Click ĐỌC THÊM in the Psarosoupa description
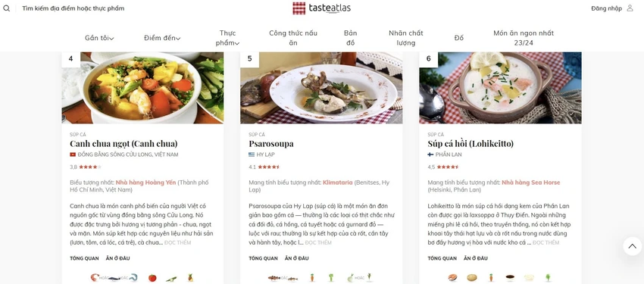The height and width of the screenshot is (284, 644). (318, 242)
